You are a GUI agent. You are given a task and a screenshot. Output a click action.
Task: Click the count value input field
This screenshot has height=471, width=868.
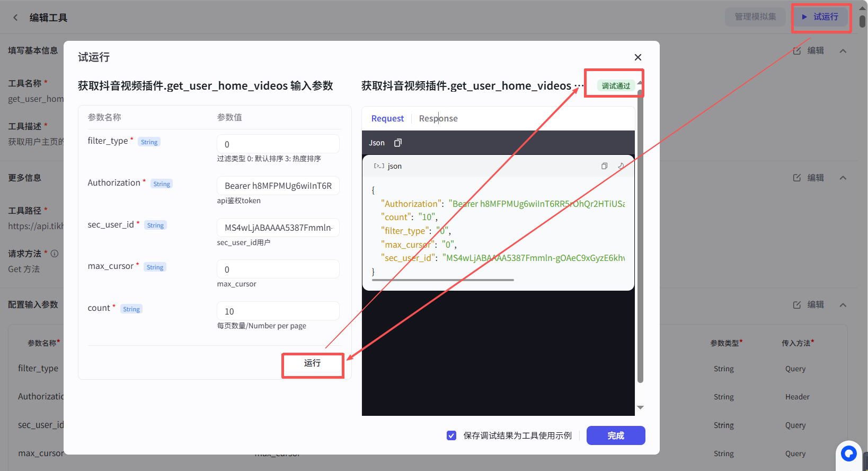click(278, 311)
